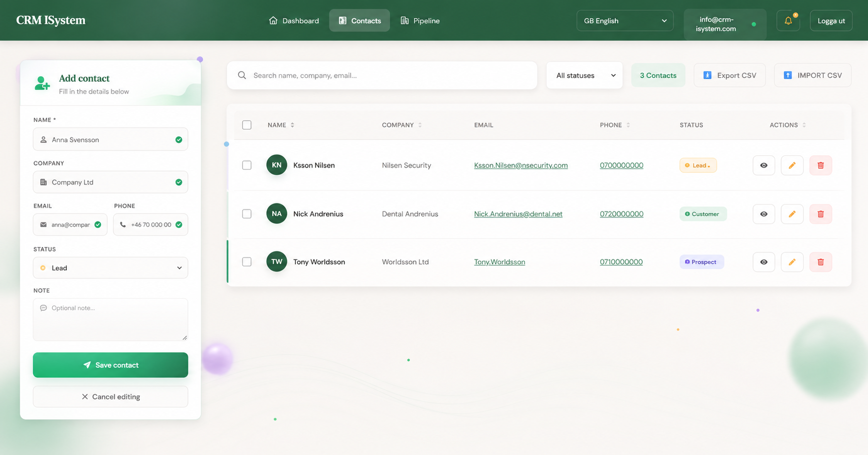
Task: Click the Company field with Company Ltd
Action: coord(110,182)
